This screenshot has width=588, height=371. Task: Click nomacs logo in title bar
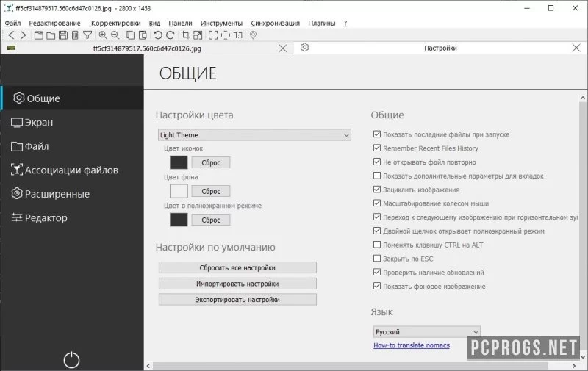tap(8, 8)
